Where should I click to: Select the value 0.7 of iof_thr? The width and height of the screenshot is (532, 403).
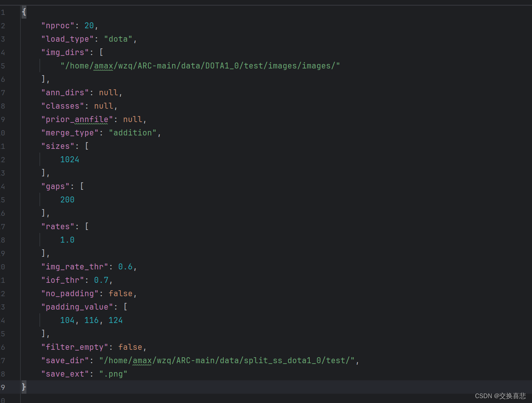(101, 280)
